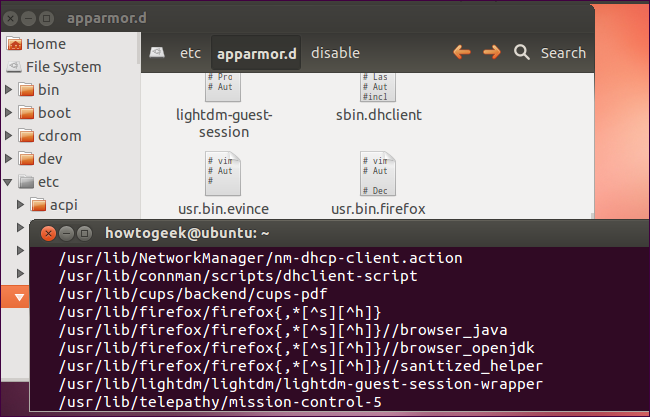Image resolution: width=650 pixels, height=417 pixels.
Task: Go forward with the right arrow
Action: point(491,52)
